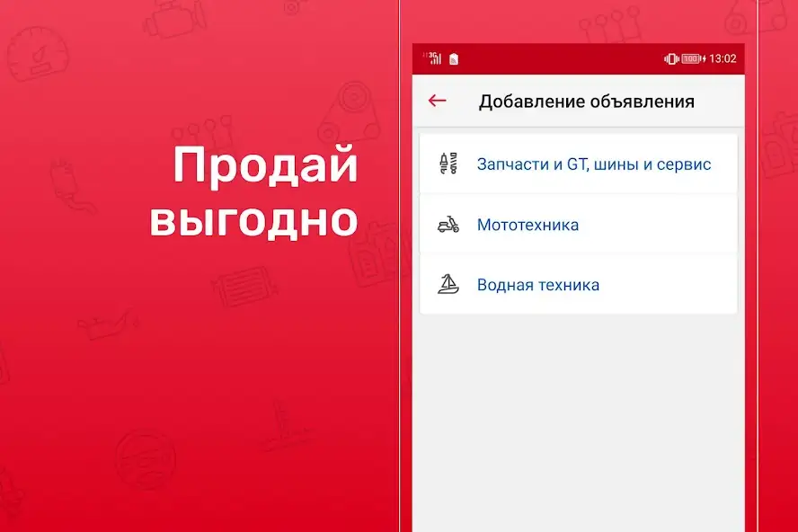Click the faded oil can background icon
This screenshot has height=532, width=798.
[106, 322]
